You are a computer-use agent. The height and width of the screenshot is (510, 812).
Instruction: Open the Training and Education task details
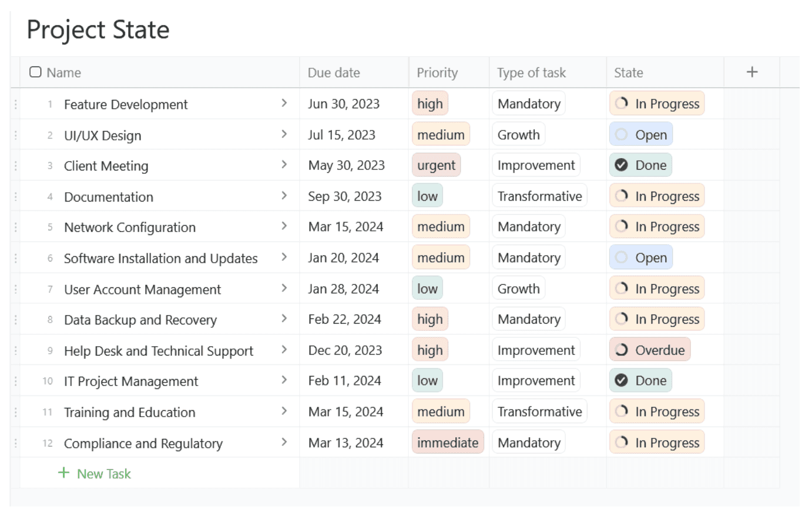tap(284, 411)
